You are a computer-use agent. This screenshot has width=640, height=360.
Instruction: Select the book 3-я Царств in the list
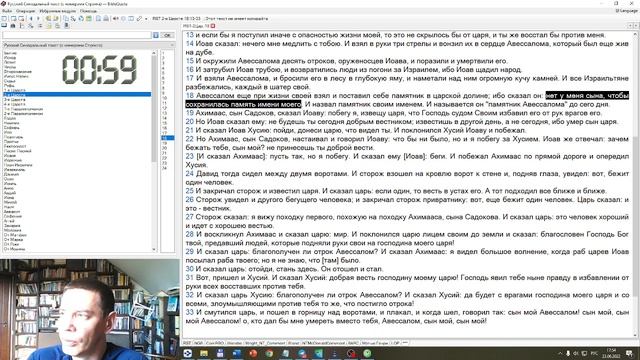14,99
